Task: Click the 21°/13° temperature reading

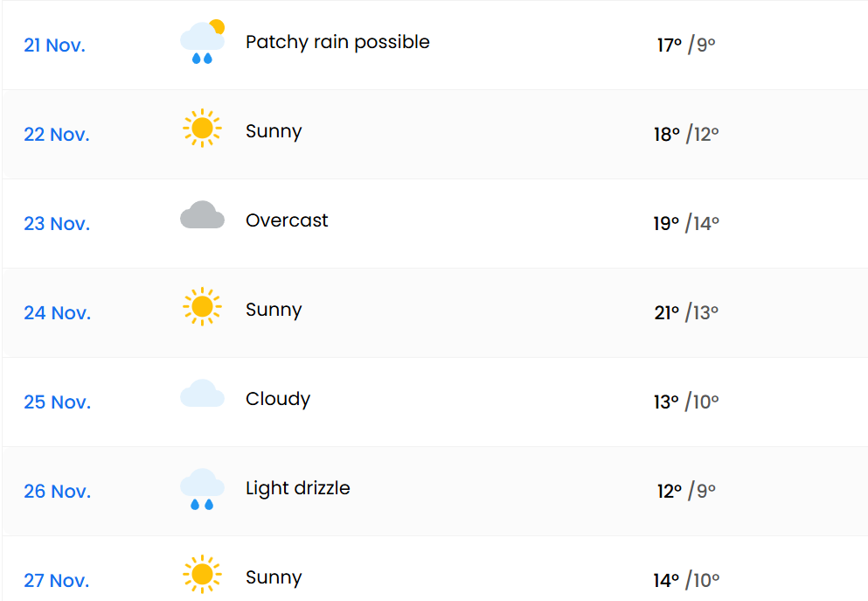Action: (x=686, y=312)
